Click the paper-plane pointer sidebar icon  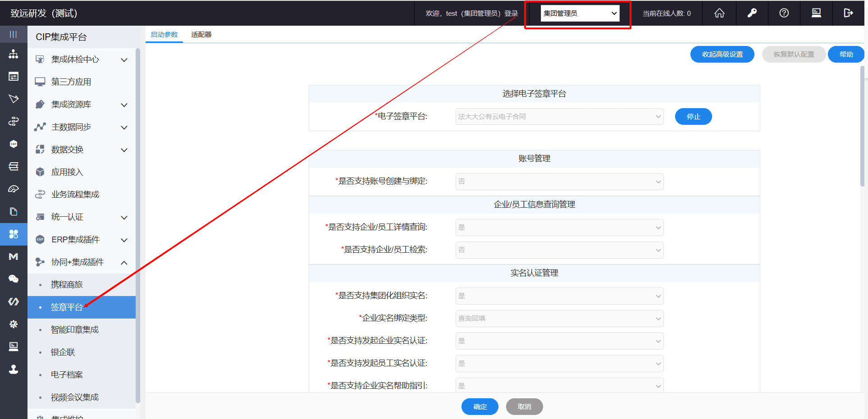coord(14,99)
